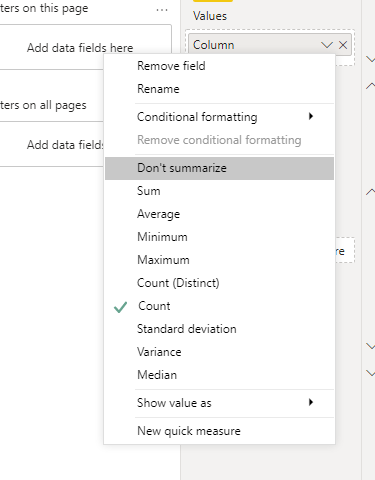
Task: Choose Variance aggregation
Action: (x=219, y=352)
